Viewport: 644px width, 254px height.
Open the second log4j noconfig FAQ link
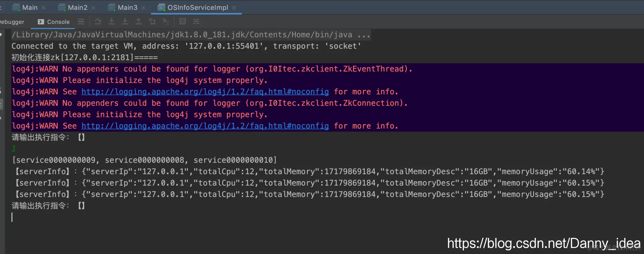[205, 126]
